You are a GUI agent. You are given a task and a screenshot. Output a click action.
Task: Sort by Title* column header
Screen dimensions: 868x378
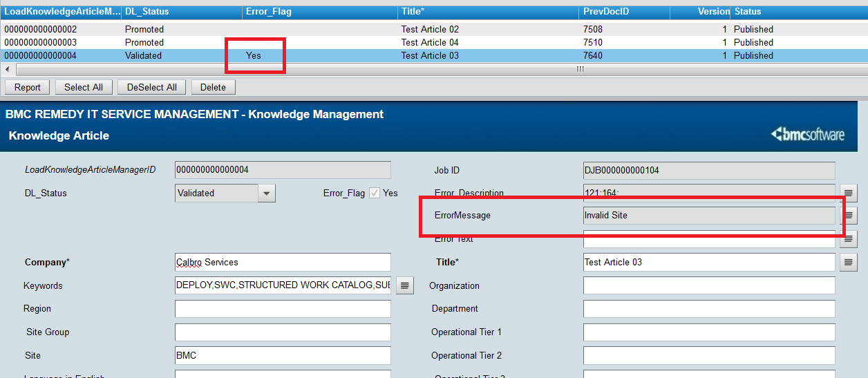tap(489, 12)
